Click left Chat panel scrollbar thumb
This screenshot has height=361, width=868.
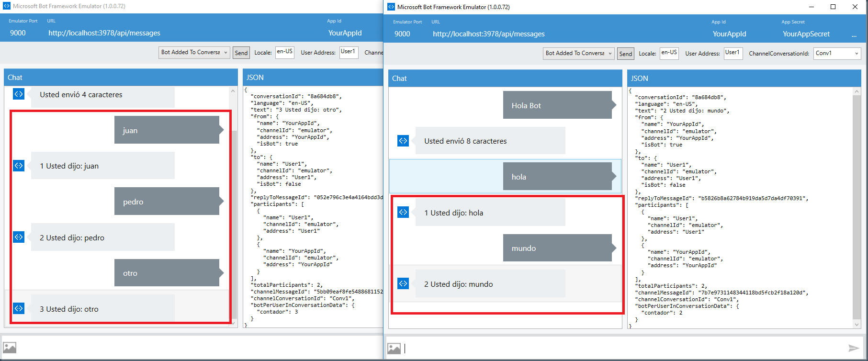pyautogui.click(x=234, y=225)
